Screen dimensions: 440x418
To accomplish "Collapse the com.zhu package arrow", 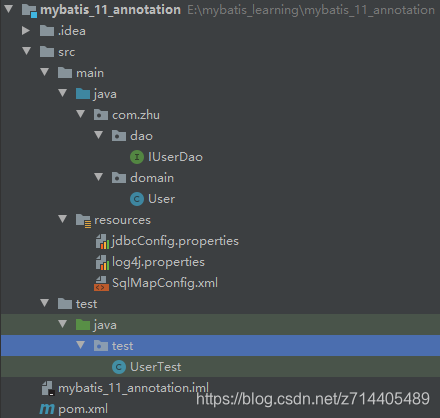I will 81,114.
